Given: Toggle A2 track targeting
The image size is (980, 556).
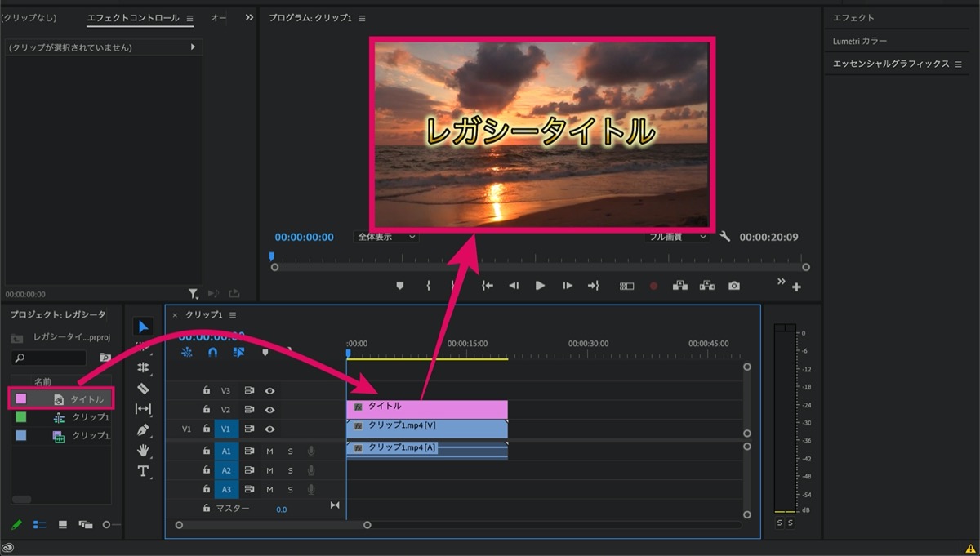Looking at the screenshot, I should [226, 470].
